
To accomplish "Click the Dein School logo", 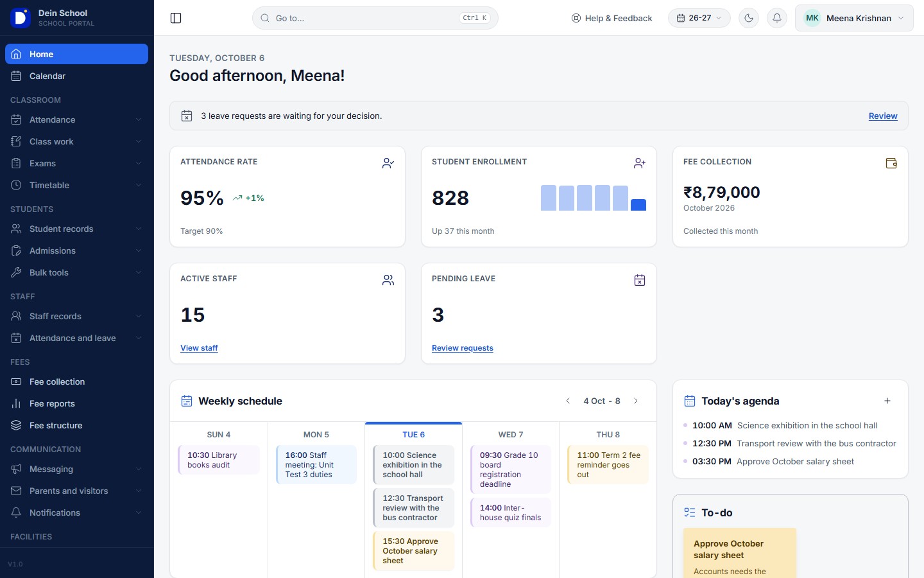I will click(x=21, y=18).
